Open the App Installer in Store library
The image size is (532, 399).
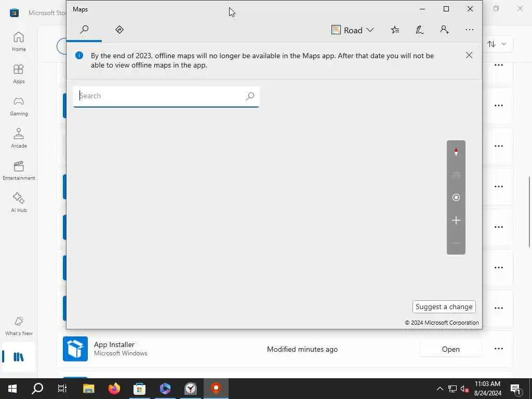[450, 349]
